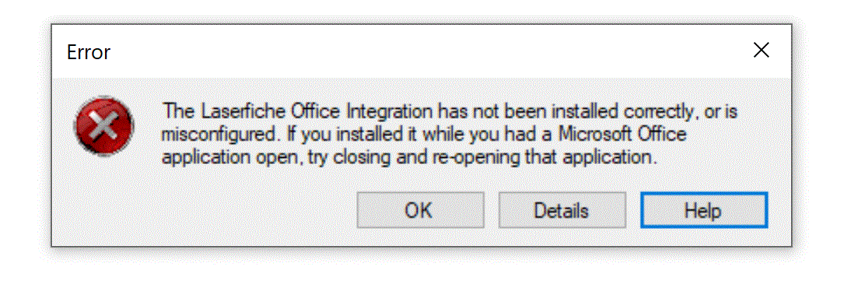Click the word "Laserfiche" in the message
This screenshot has height=302, width=868.
[x=235, y=112]
